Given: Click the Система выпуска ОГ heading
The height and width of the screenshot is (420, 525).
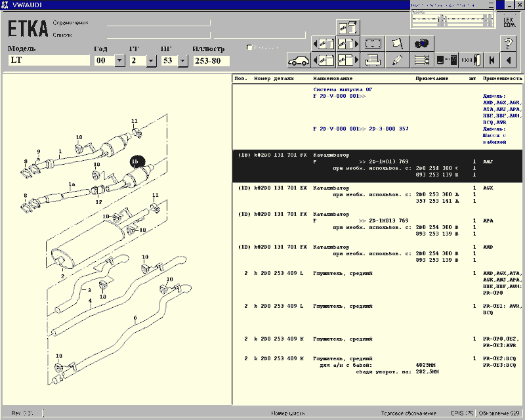Looking at the screenshot, I should [343, 89].
